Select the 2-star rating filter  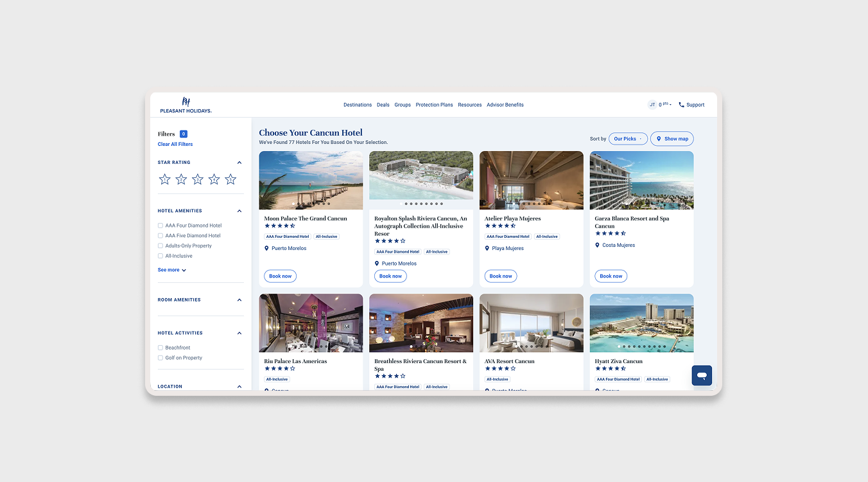coord(181,179)
